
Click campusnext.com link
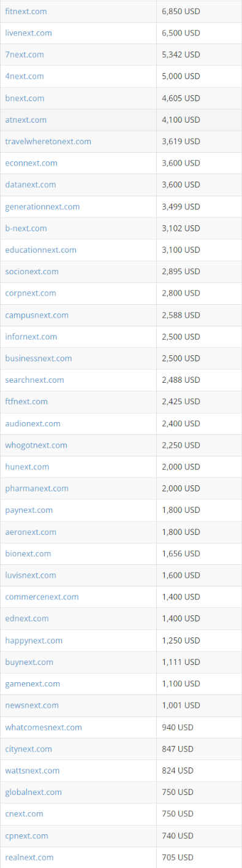coord(37,315)
